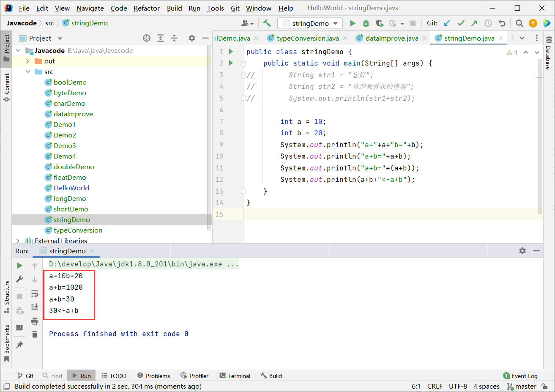Click the Git push arrow
Viewport: 555px width, 392px height.
(x=474, y=23)
